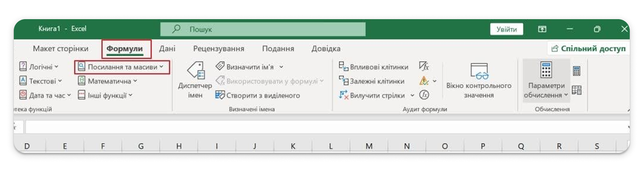Select column P header

click(x=483, y=146)
